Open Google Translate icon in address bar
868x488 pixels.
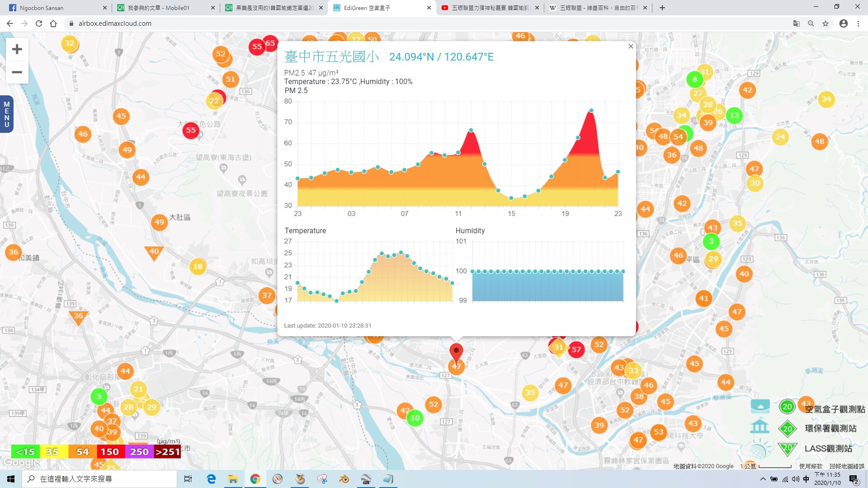click(797, 23)
